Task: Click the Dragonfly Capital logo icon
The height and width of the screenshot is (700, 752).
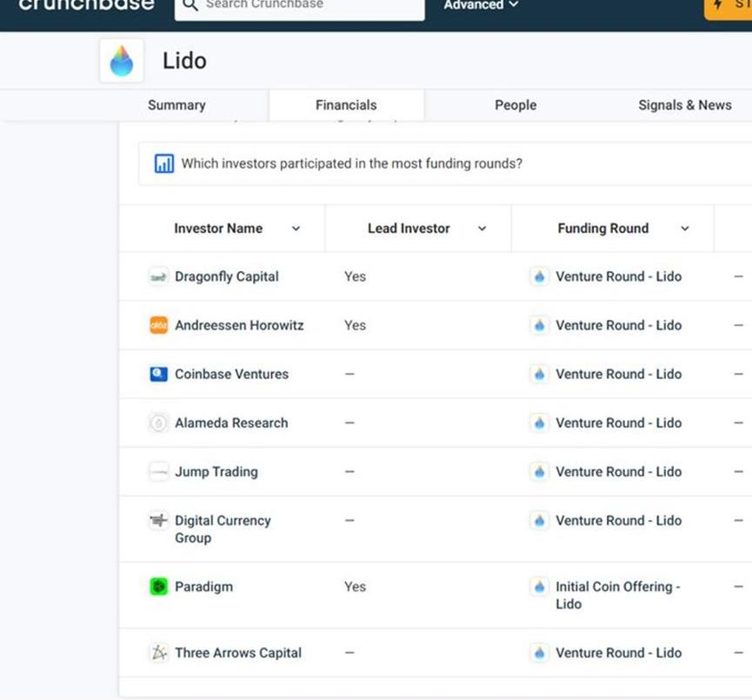Action: [159, 277]
